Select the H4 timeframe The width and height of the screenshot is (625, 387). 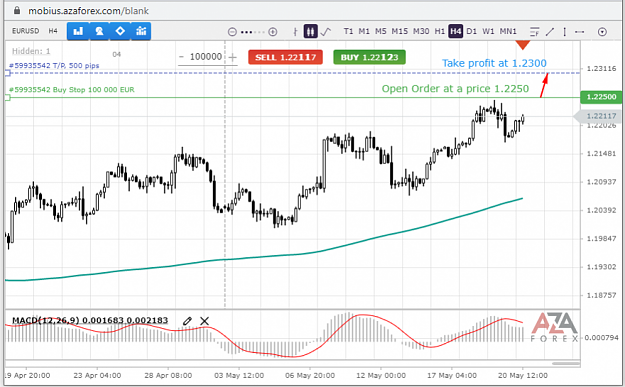click(x=456, y=31)
